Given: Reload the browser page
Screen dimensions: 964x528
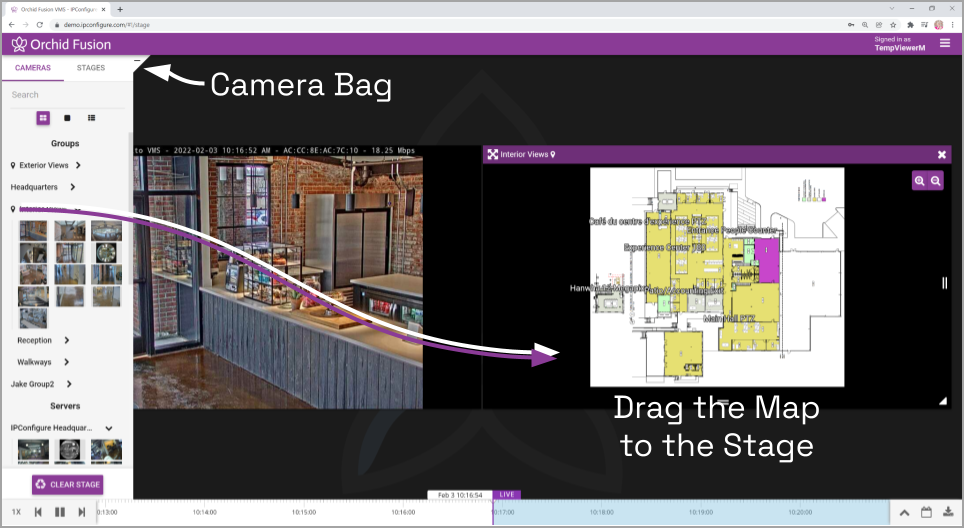Looking at the screenshot, I should click(39, 25).
